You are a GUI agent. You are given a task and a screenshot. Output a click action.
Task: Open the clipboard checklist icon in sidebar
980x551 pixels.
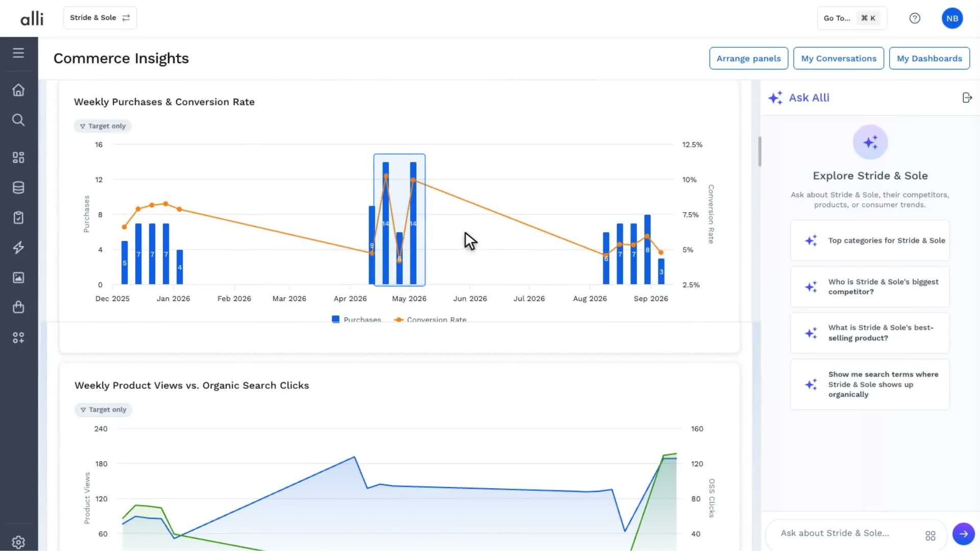point(18,217)
